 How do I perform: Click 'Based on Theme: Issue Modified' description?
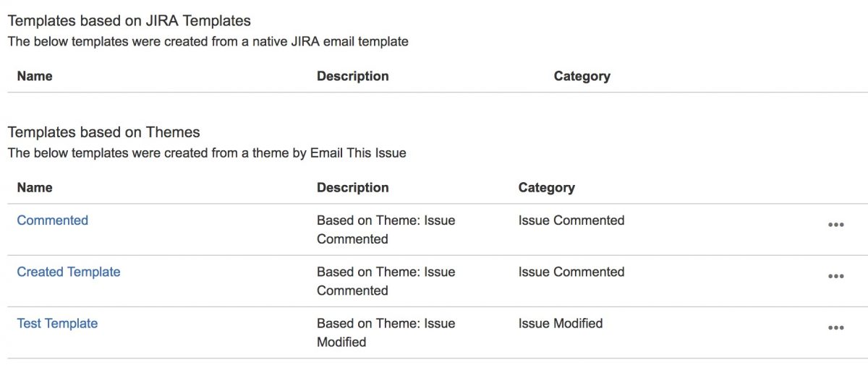pyautogui.click(x=386, y=332)
